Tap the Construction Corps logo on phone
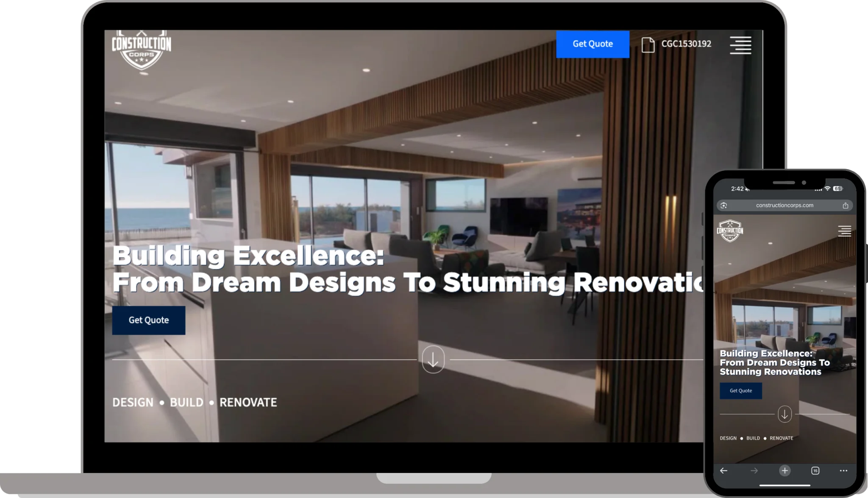 (729, 231)
